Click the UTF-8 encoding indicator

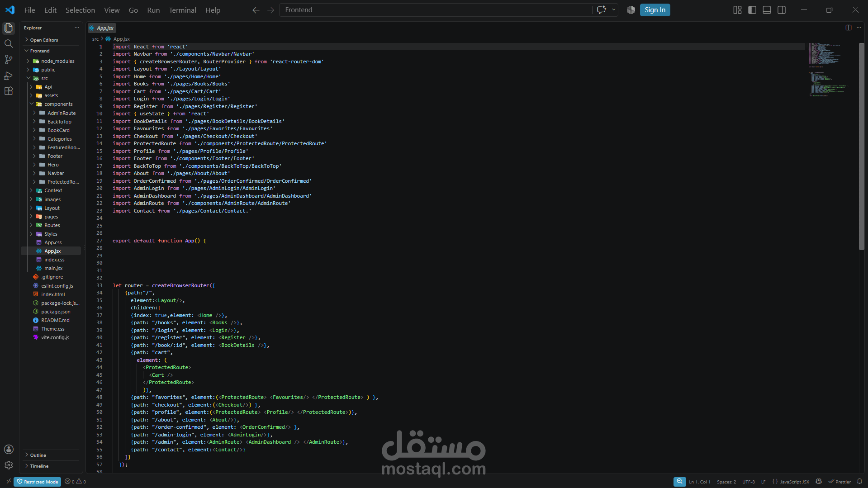(x=749, y=482)
